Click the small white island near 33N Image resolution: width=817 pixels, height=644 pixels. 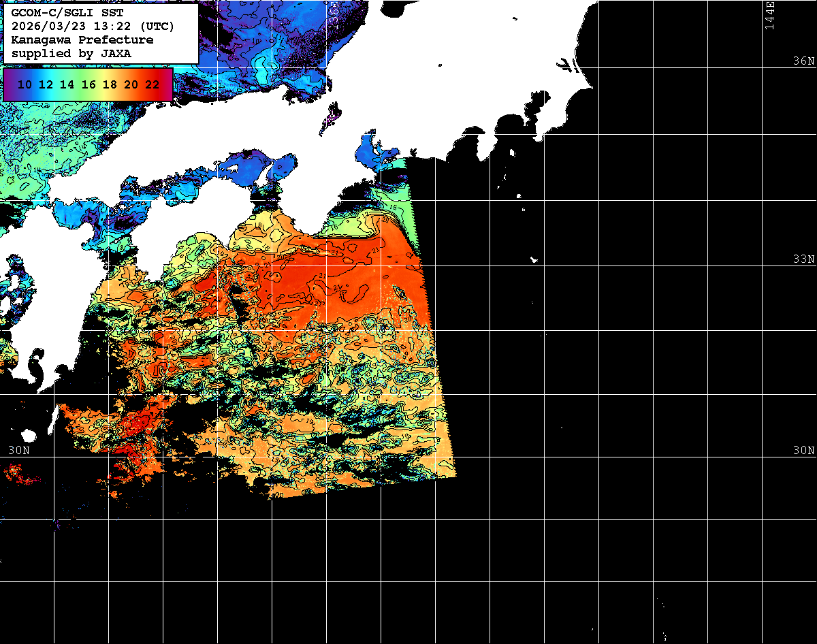point(534,259)
